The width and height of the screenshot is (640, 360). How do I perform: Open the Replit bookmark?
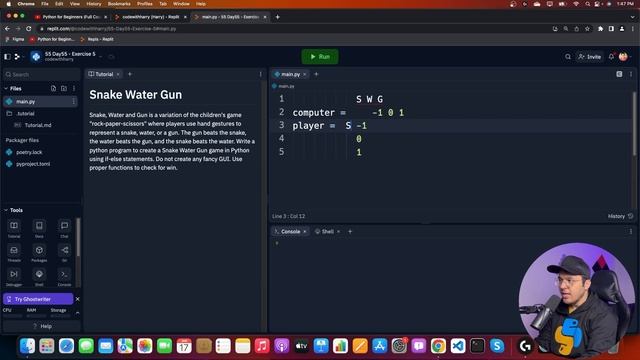tap(97, 39)
